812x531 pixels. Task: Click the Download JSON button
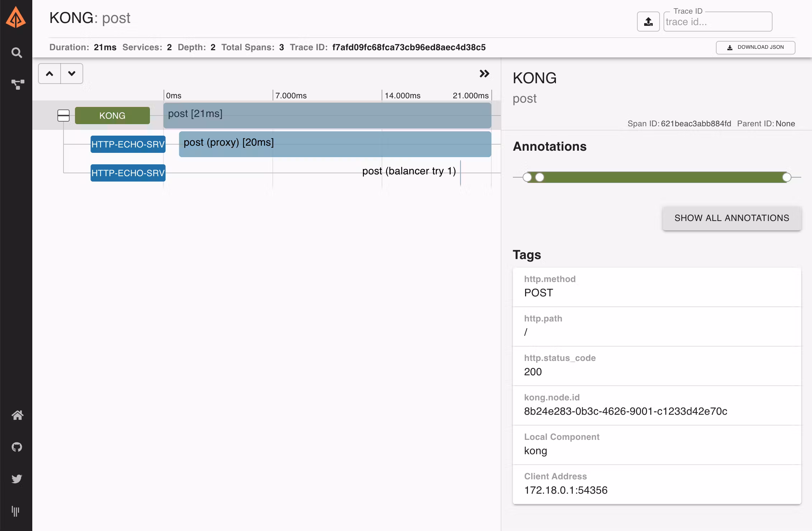point(755,47)
